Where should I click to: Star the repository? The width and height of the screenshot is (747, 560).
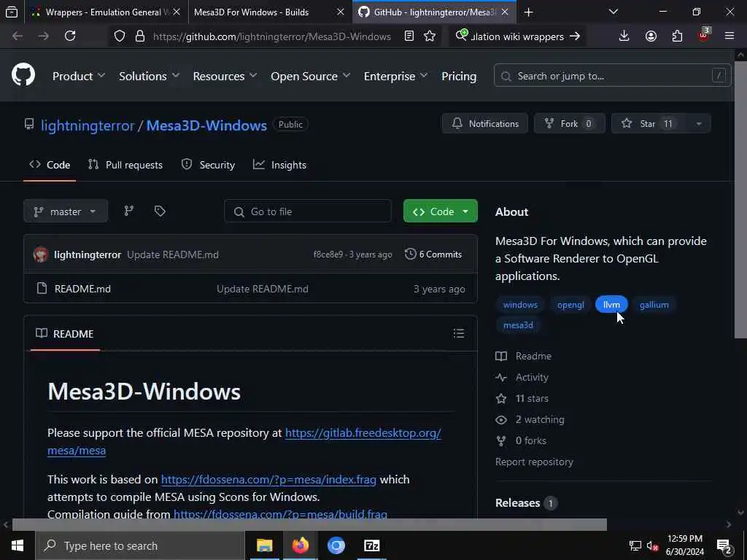click(649, 124)
